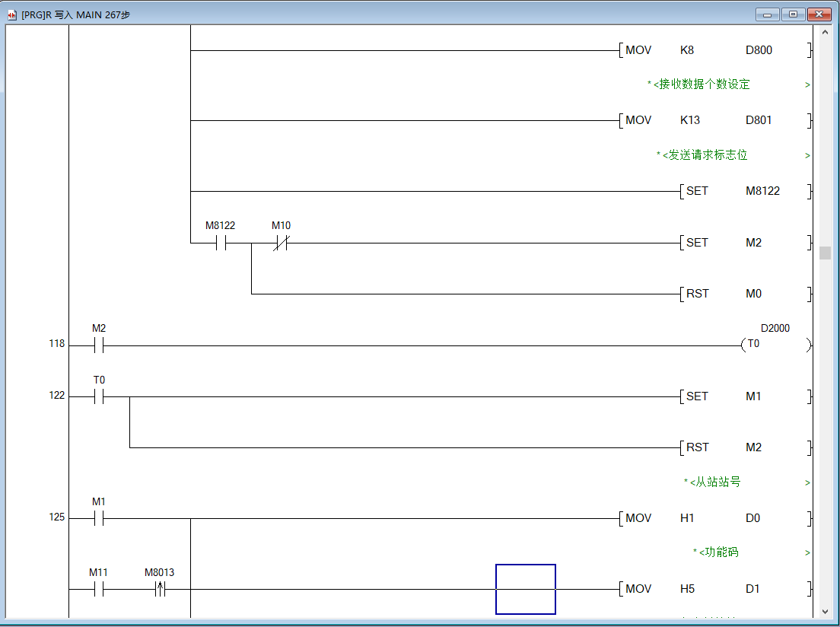Click the M1 contact at step 125

coord(99,518)
